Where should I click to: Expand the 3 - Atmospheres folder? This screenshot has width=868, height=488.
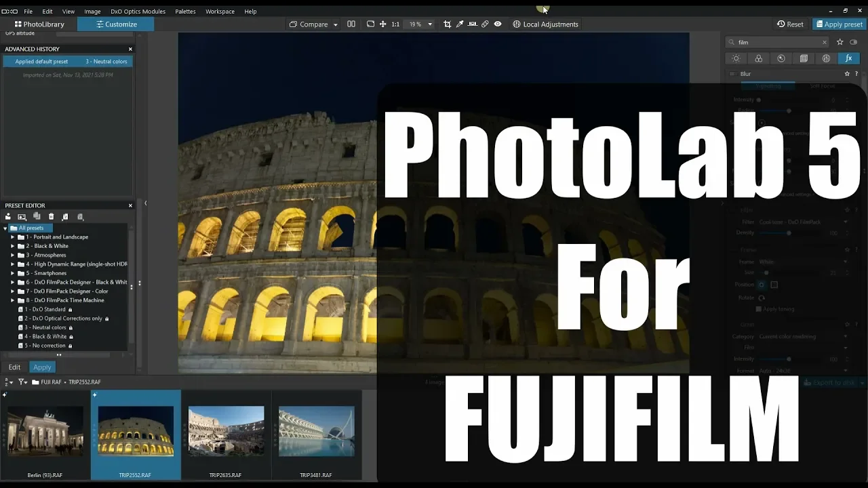tap(12, 255)
